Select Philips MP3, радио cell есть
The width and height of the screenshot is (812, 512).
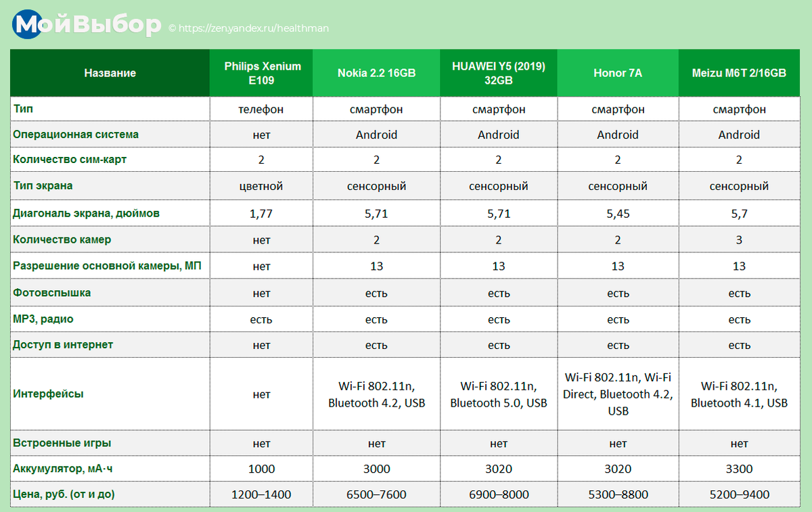click(261, 319)
